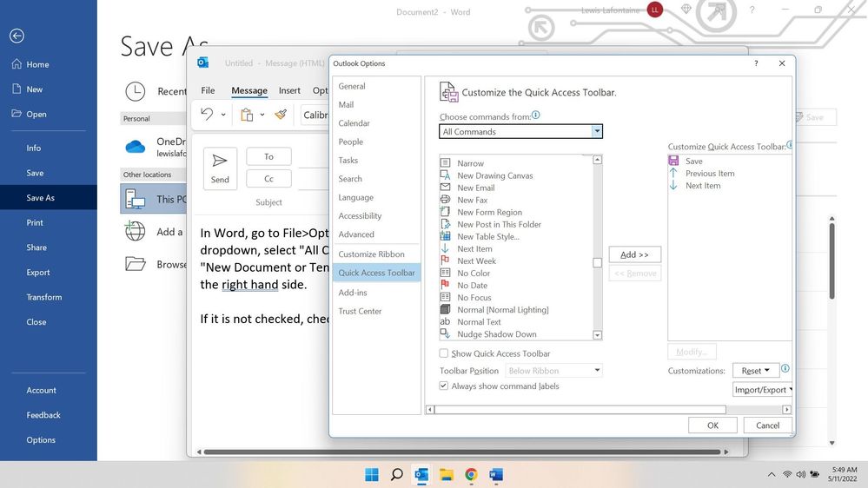Select Next Week command

[x=476, y=260]
